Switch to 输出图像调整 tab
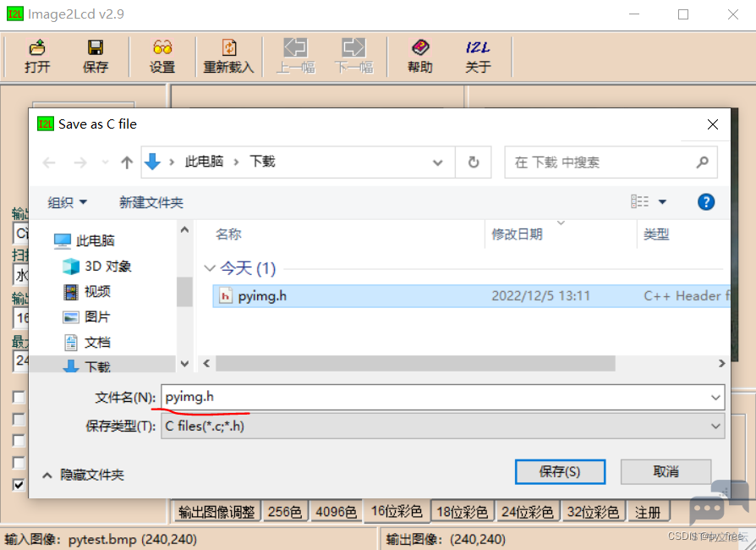The width and height of the screenshot is (756, 550). pos(216,511)
